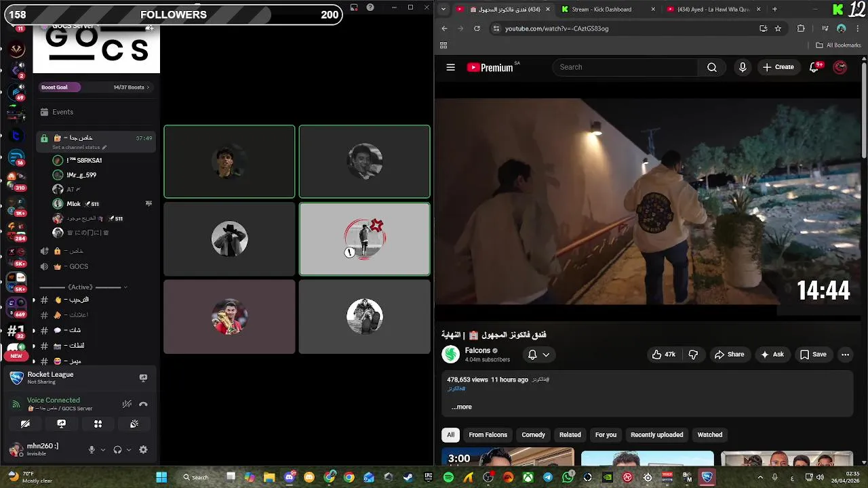
Task: Select the From Falcons filter chip
Action: (x=488, y=434)
